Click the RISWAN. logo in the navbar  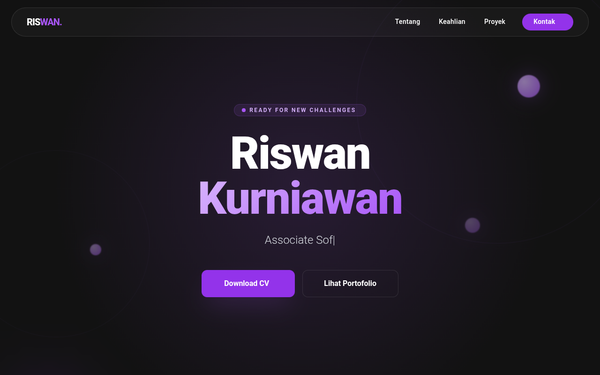(44, 22)
